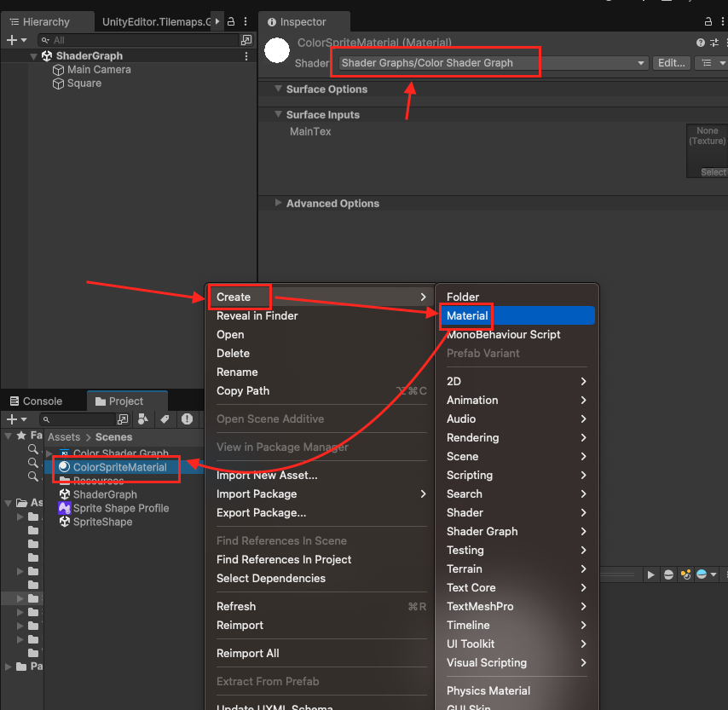Open the Hierarchy search-by-type window icon
Viewport: 728px width, 710px height.
pyautogui.click(x=246, y=40)
